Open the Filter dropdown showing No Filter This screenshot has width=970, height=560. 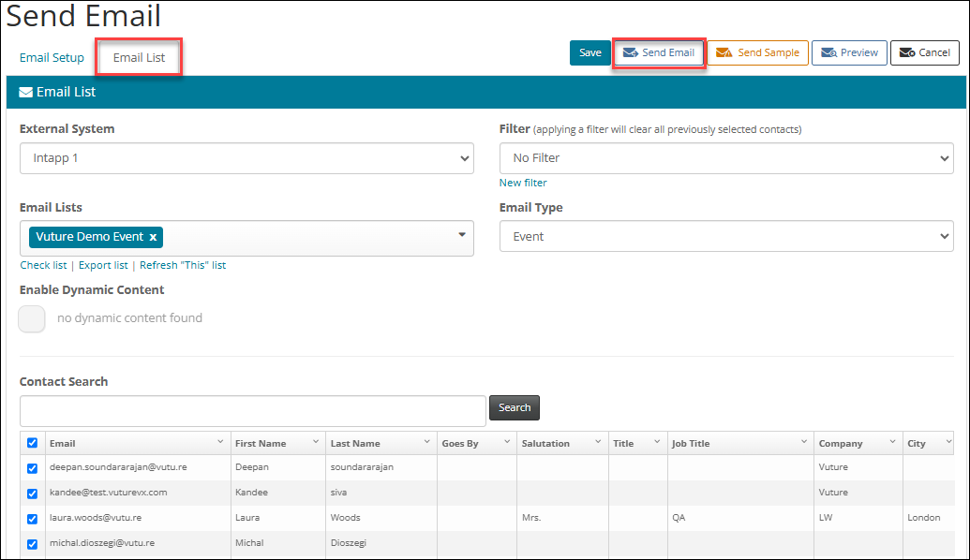pyautogui.click(x=726, y=157)
